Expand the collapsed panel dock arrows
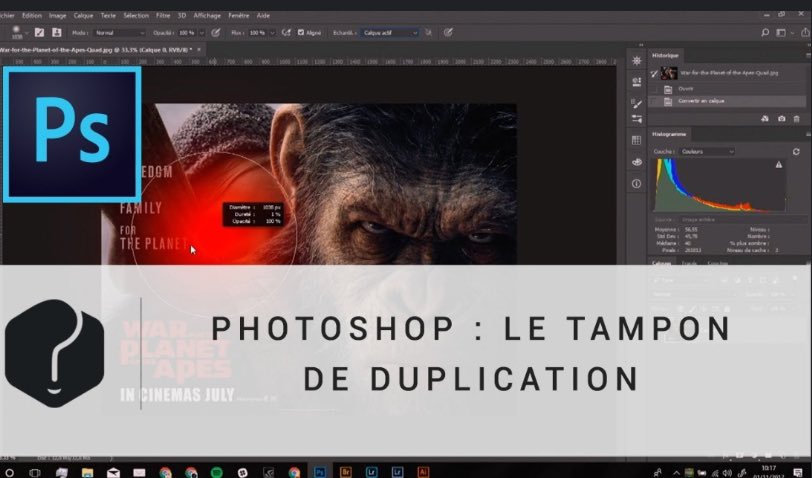Viewport: 812px width, 478px height. tap(641, 45)
